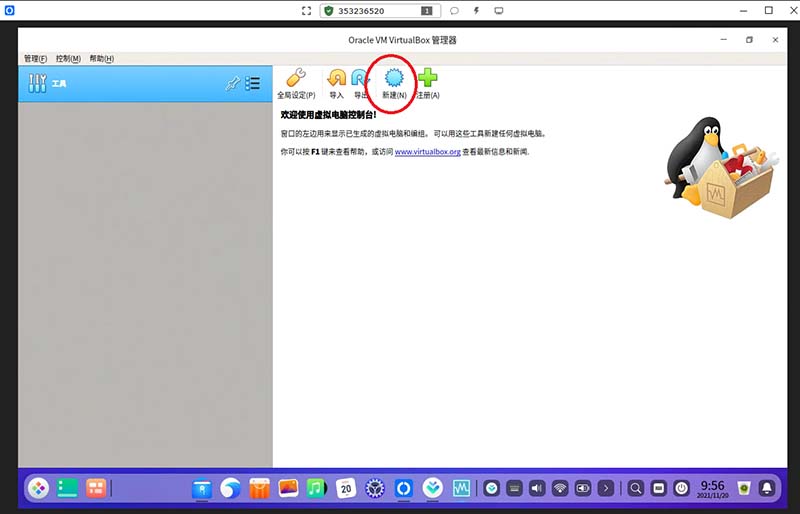Click the search icon in tray
This screenshot has width=800, height=514.
point(636,488)
